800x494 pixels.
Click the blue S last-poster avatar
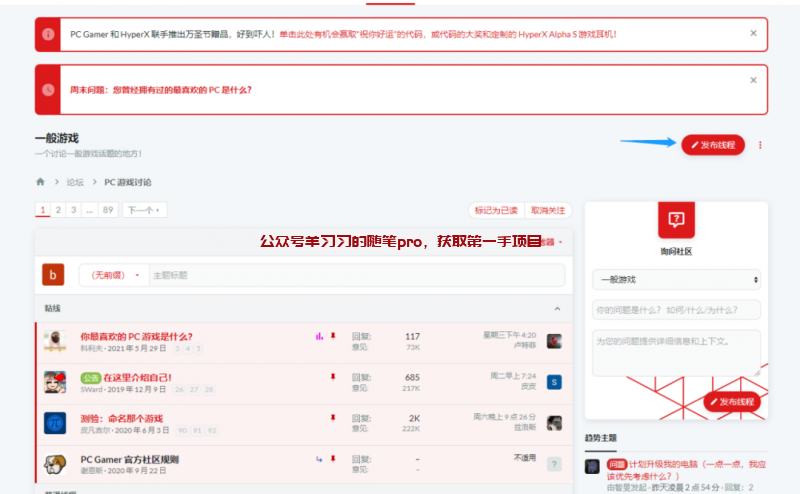coord(554,382)
